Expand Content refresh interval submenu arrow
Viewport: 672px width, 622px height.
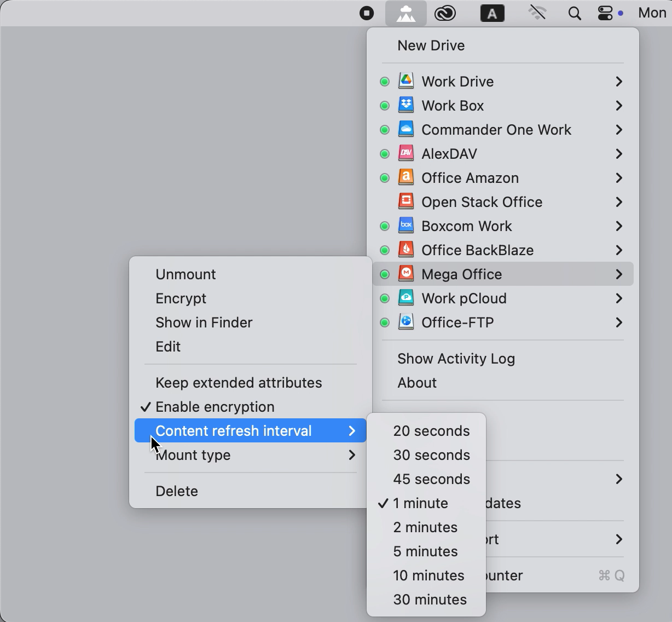352,431
